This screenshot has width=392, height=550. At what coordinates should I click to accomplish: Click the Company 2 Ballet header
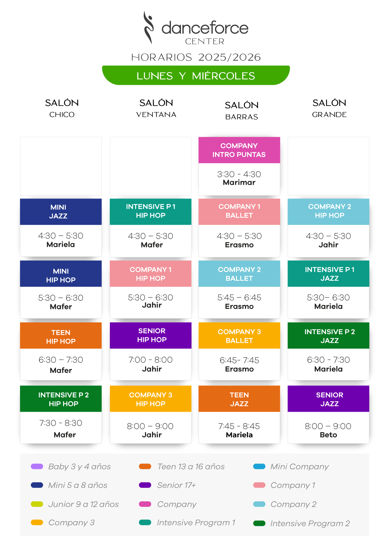tap(239, 274)
